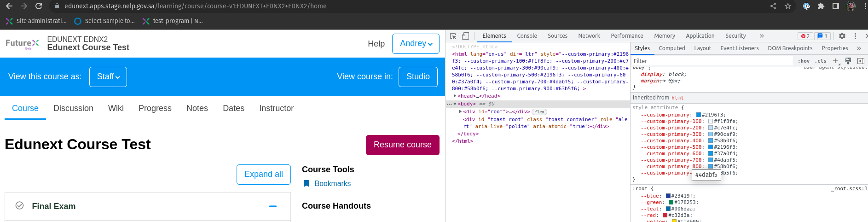This screenshot has height=222, width=868.
Task: Open the Notes tab
Action: 197,108
